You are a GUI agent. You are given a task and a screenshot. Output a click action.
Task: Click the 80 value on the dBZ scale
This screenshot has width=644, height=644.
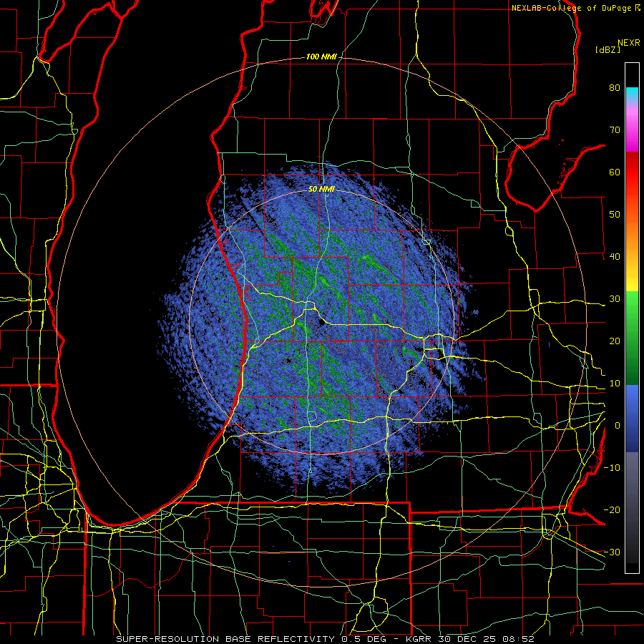click(615, 87)
